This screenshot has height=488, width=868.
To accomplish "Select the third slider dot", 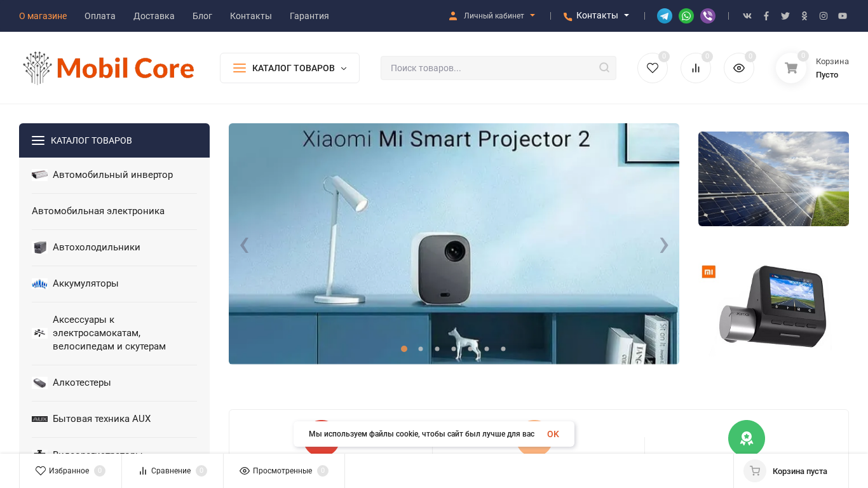I will tap(437, 348).
